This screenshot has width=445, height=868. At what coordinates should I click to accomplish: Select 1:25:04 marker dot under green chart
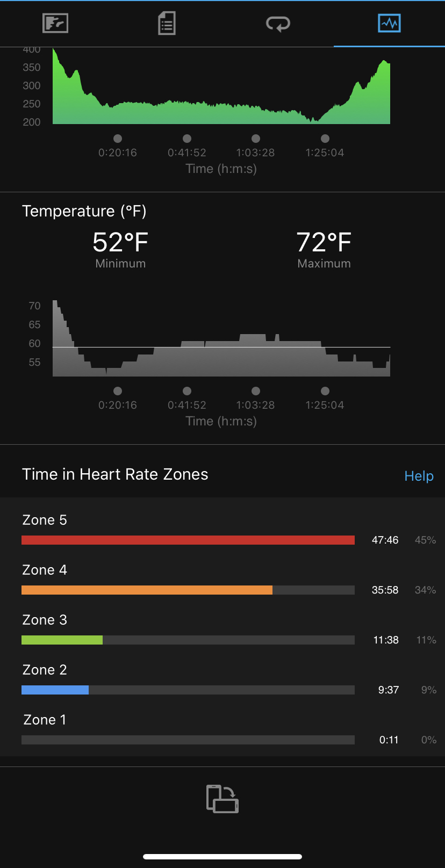point(325,139)
